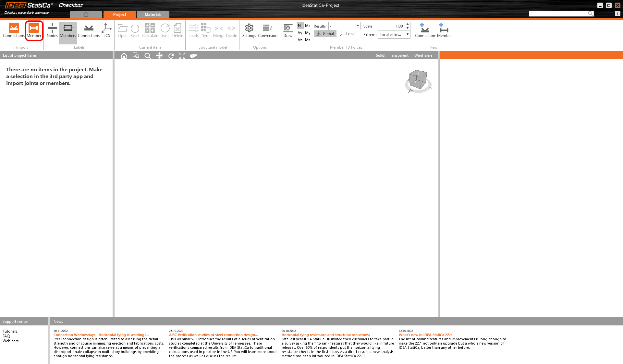This screenshot has height=364, width=623.
Task: Click the zoom magnifier icon in viewport
Action: click(x=147, y=56)
